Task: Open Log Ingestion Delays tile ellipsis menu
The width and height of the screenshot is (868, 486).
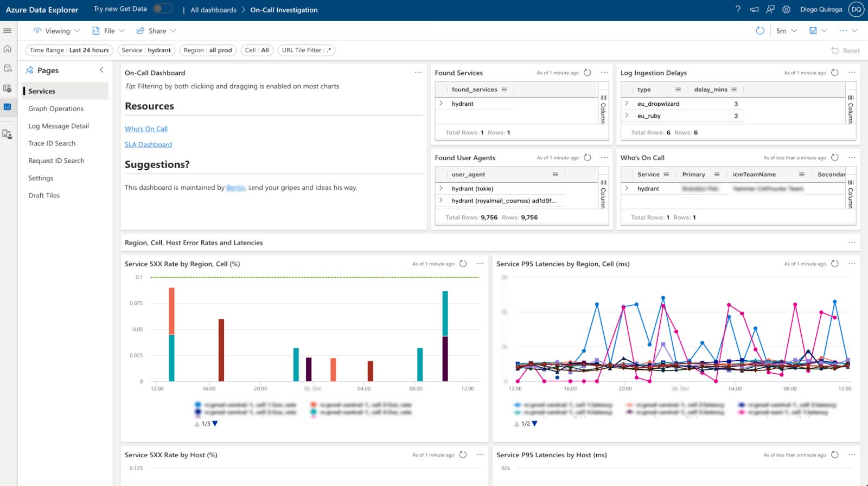Action: [852, 73]
